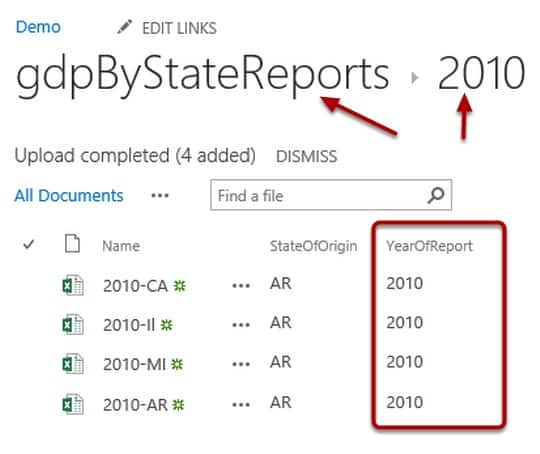
Task: Toggle the select-all checkmark in header
Action: click(x=28, y=245)
